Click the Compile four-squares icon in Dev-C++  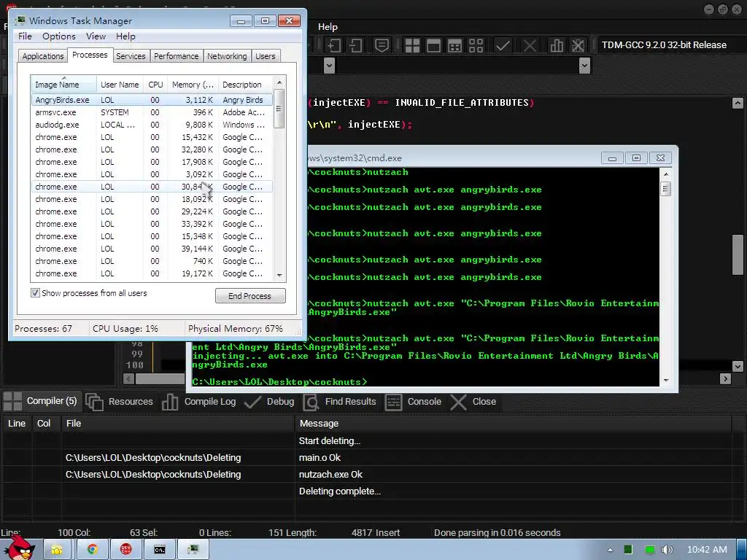(412, 45)
